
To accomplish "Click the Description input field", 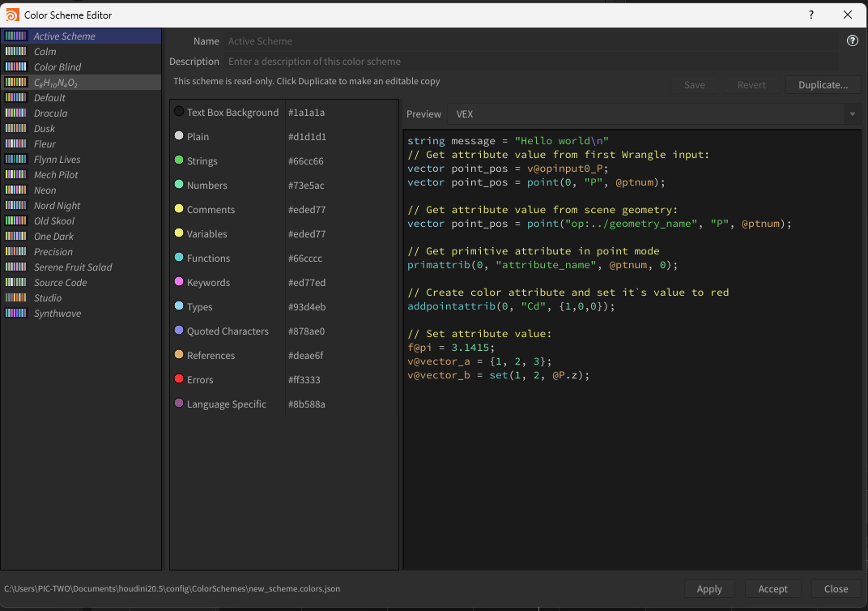I will [530, 62].
